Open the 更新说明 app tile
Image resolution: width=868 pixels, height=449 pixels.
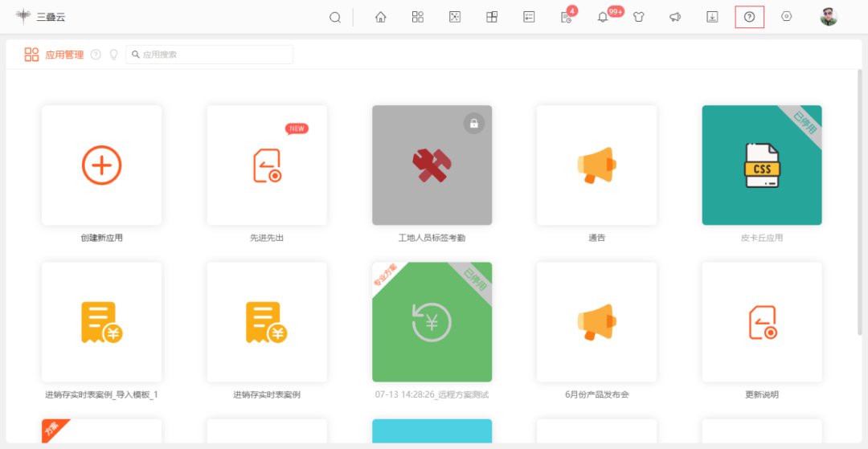point(762,322)
